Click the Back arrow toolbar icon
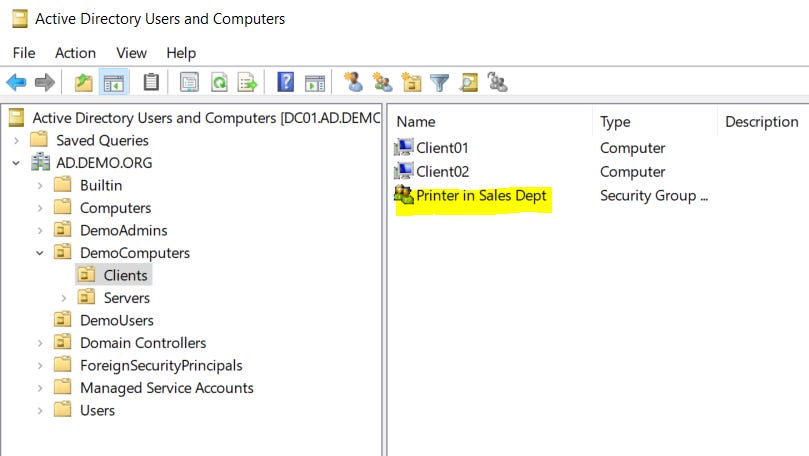Viewport: 809px width, 456px height. (x=16, y=82)
